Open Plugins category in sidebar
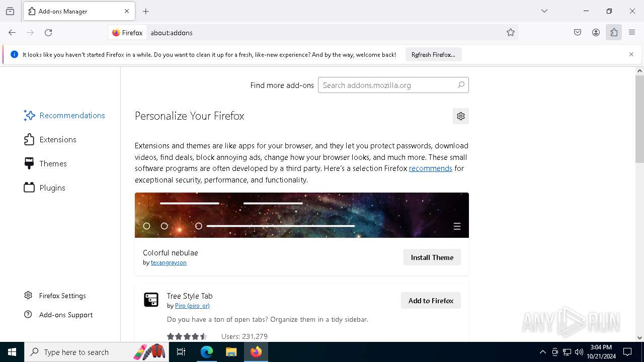This screenshot has height=362, width=644. pyautogui.click(x=45, y=188)
